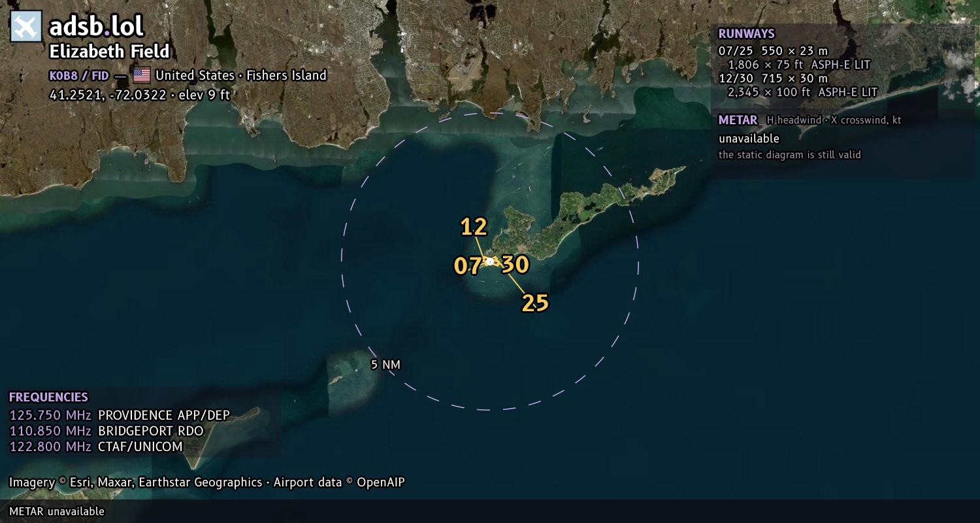Screen dimensions: 980x523
Task: Click the adsb.lol title text
Action: click(x=97, y=26)
